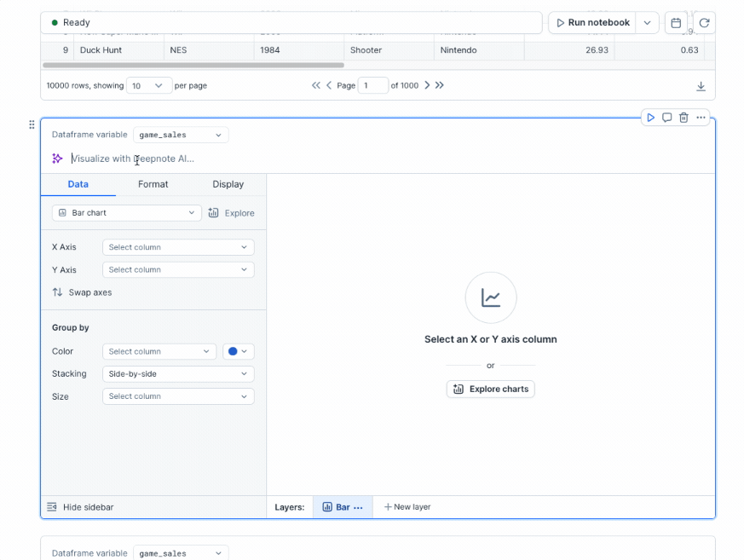Click the NES platform cell
This screenshot has height=560, width=744.
click(x=209, y=50)
